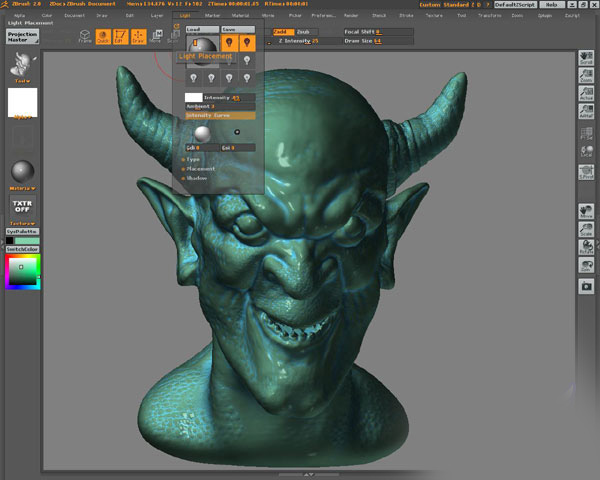
Task: Toggle the Zsub mode button
Action: (x=305, y=32)
